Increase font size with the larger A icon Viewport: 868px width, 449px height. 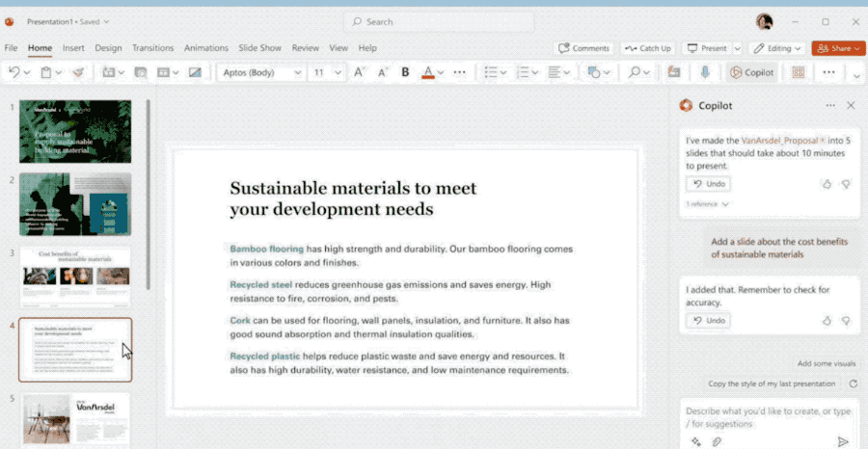click(359, 72)
